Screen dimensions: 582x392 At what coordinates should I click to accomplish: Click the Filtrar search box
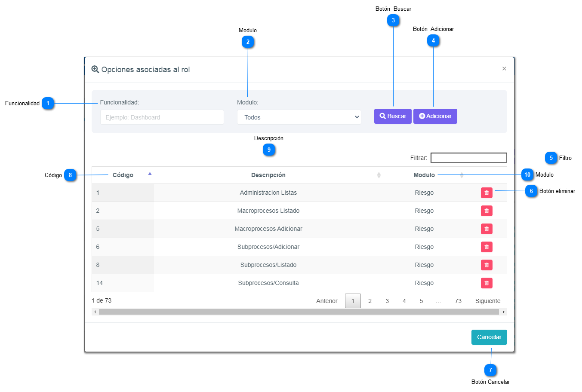(x=468, y=158)
